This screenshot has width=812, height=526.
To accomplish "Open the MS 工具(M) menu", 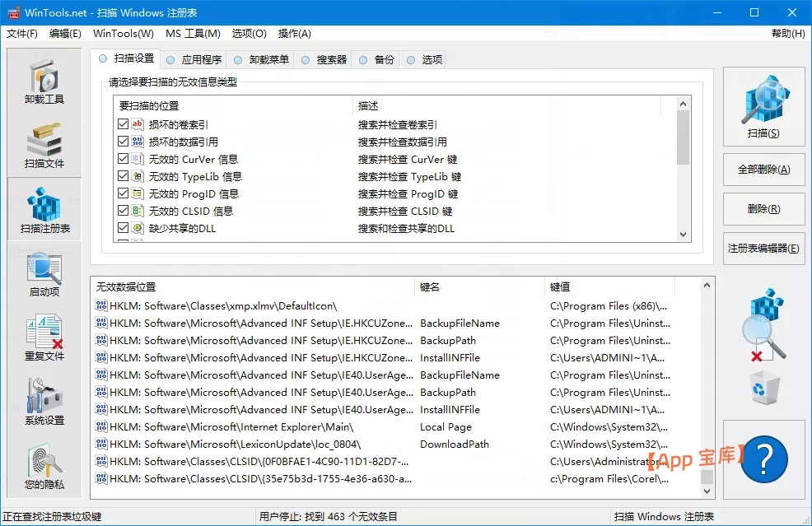I will coord(192,34).
